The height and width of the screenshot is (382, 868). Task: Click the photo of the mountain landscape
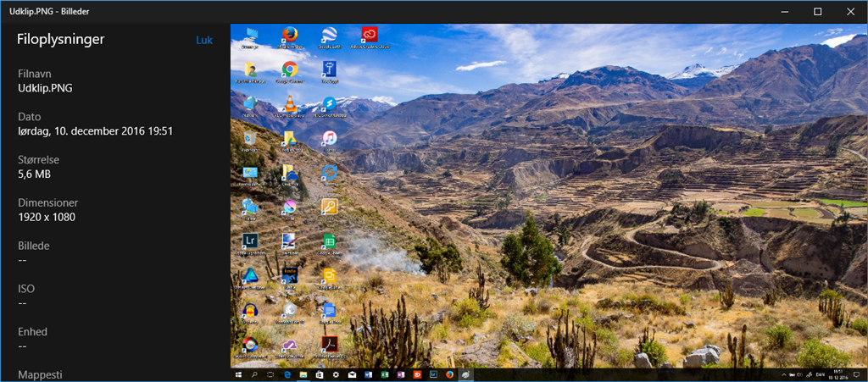[548, 202]
